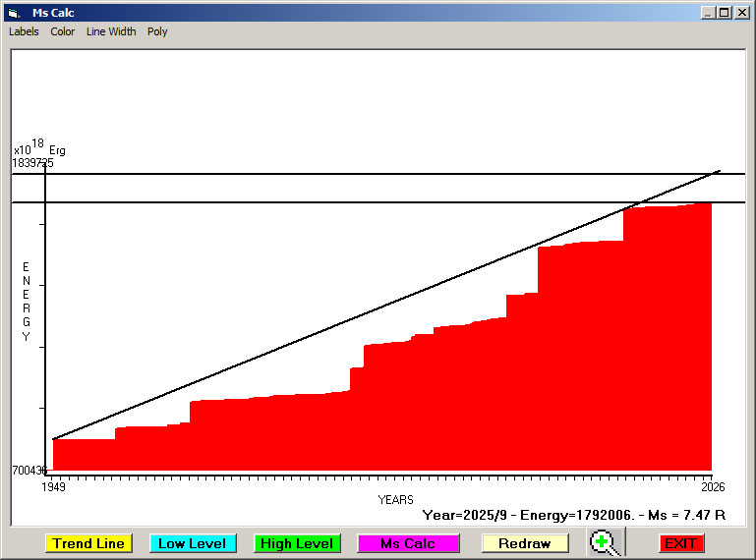
Task: Open the Color menu
Action: pos(63,31)
